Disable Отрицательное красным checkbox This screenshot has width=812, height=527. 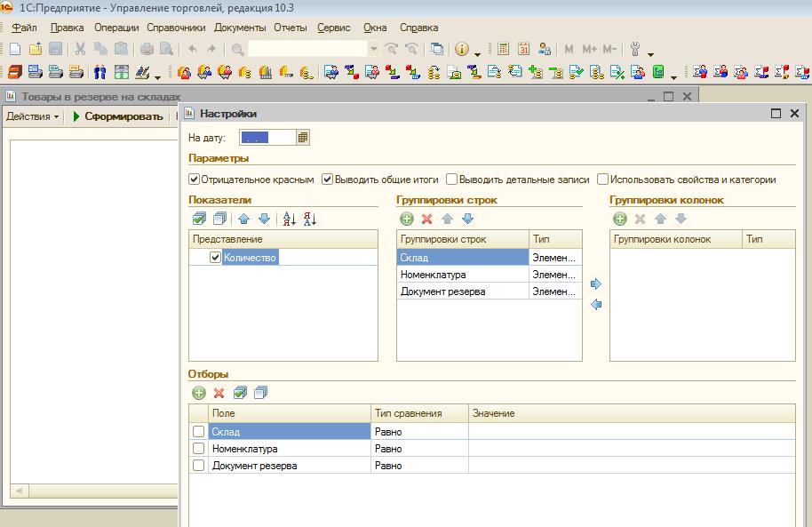click(x=195, y=180)
